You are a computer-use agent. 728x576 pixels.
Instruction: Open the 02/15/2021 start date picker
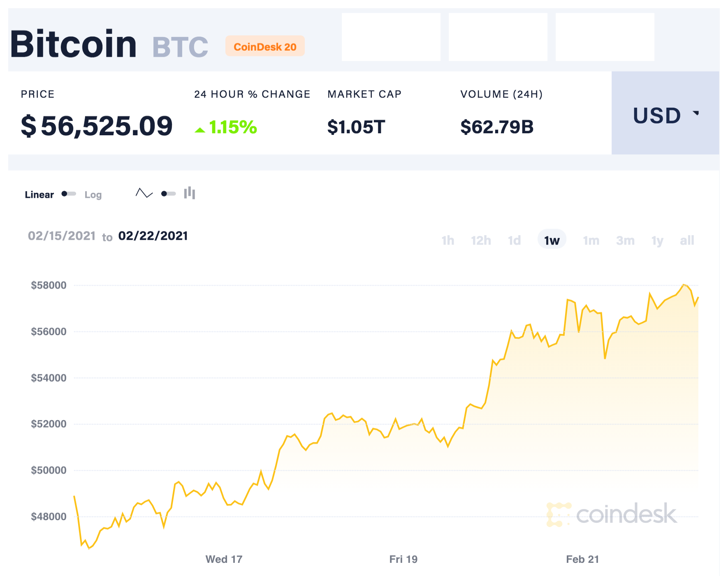(62, 236)
